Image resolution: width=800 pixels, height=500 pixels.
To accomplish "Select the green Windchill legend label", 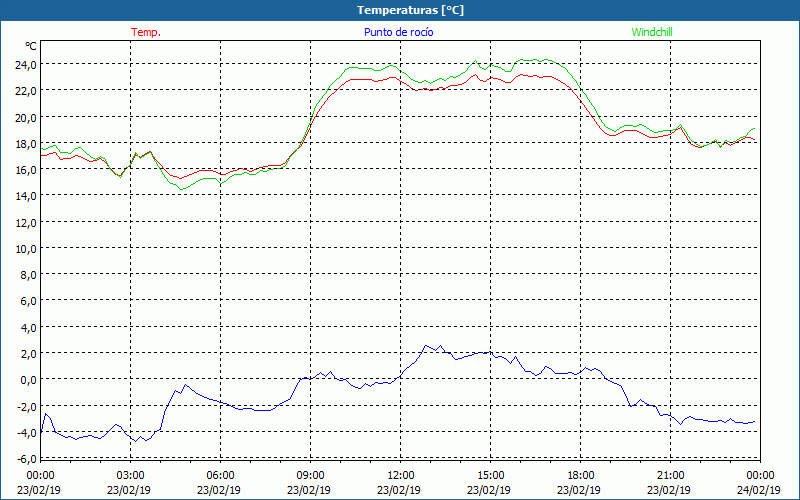I will [x=652, y=32].
